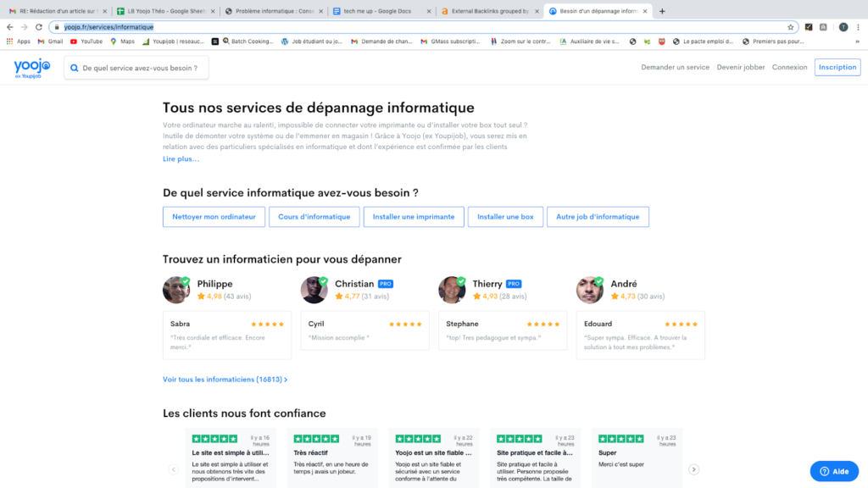This screenshot has height=488, width=868.
Task: Show next customer reviews with right arrow
Action: [x=693, y=469]
